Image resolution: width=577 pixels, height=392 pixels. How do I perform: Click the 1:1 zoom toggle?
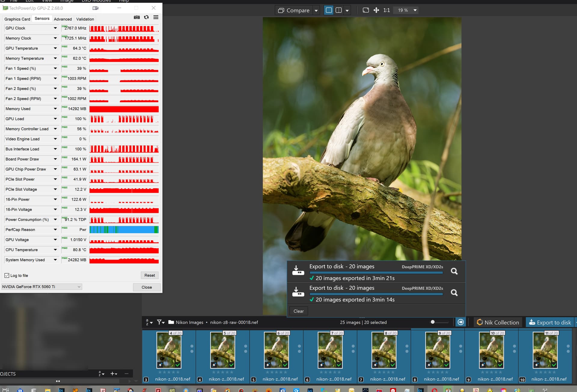pyautogui.click(x=386, y=10)
